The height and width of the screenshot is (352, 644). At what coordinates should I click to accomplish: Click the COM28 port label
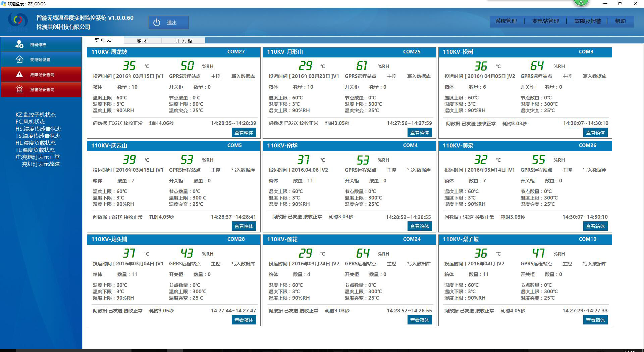pyautogui.click(x=236, y=239)
